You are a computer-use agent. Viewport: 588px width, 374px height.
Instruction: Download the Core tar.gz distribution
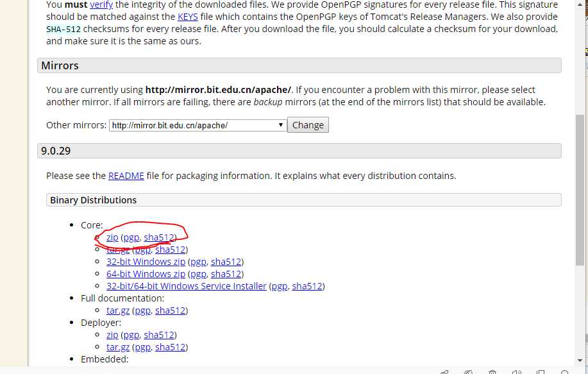(x=118, y=250)
